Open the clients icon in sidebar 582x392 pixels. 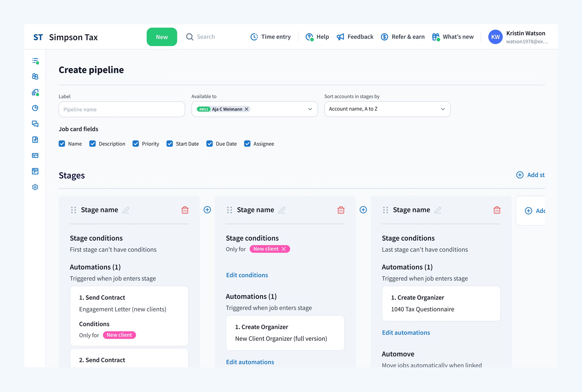pyautogui.click(x=35, y=76)
